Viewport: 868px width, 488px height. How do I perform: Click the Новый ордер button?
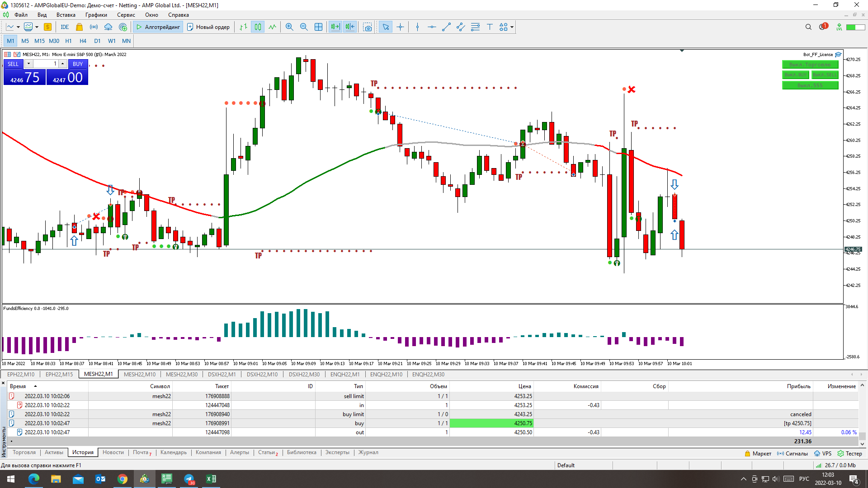pos(208,27)
